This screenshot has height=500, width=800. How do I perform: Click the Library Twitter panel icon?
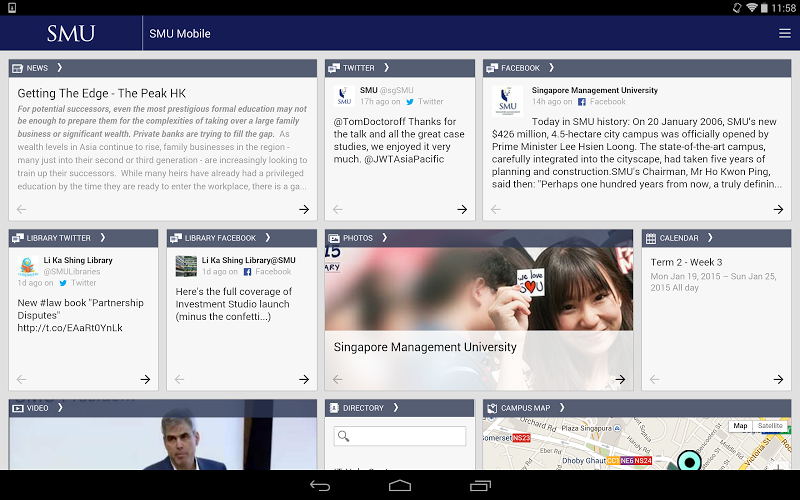(18, 238)
